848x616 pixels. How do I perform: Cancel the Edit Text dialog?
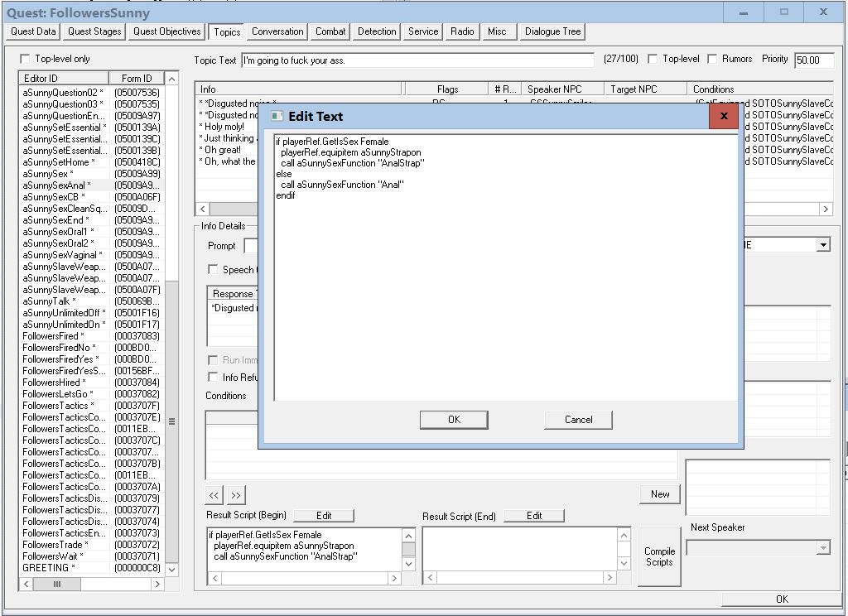(x=578, y=420)
